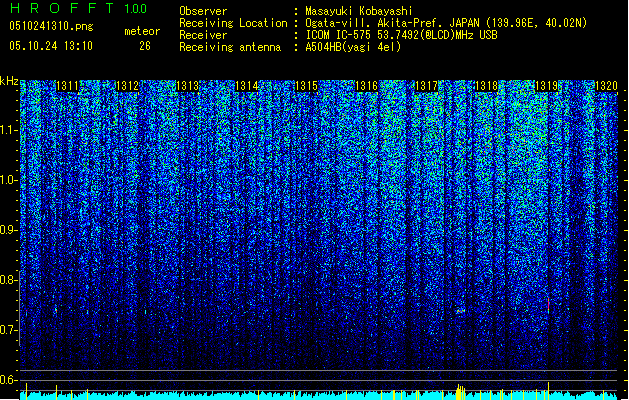This screenshot has height=400, width=629.
Task: Click the ICOM IC-575 receiver text
Action: (x=401, y=35)
